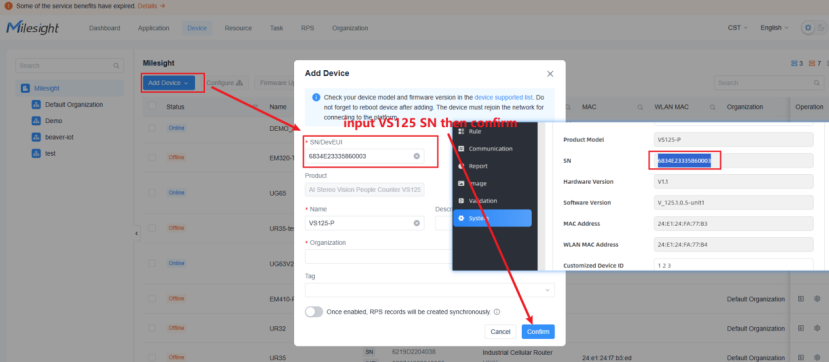Open details icon in EM410 row Operation

pos(801,299)
